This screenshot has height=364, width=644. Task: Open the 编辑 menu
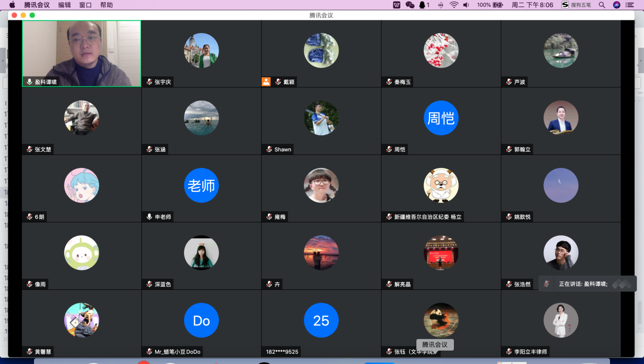[x=65, y=5]
